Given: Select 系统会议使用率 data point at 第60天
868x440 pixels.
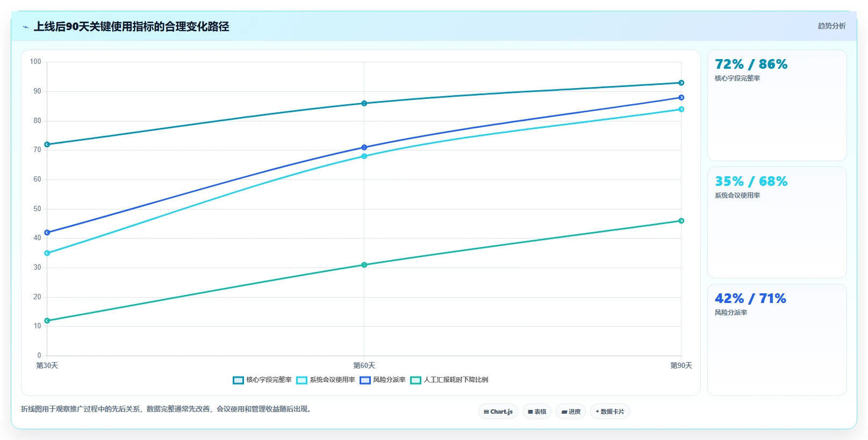Looking at the screenshot, I should pos(364,156).
